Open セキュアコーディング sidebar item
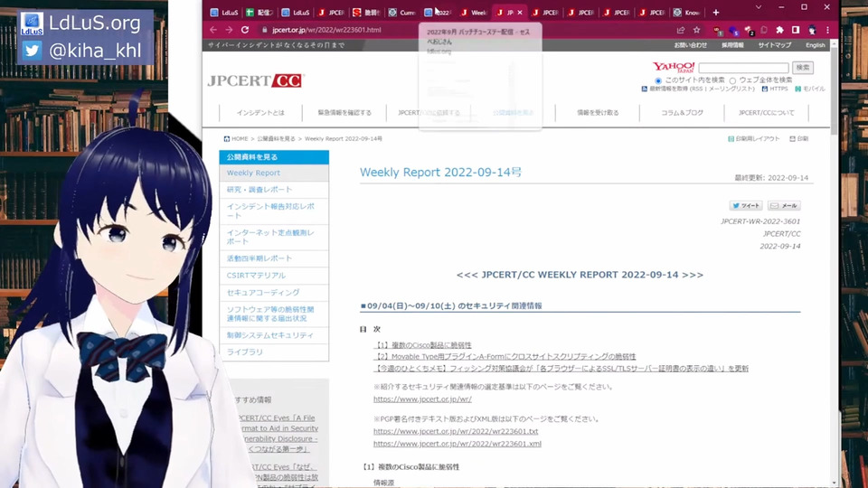The width and height of the screenshot is (868, 488). (x=274, y=293)
